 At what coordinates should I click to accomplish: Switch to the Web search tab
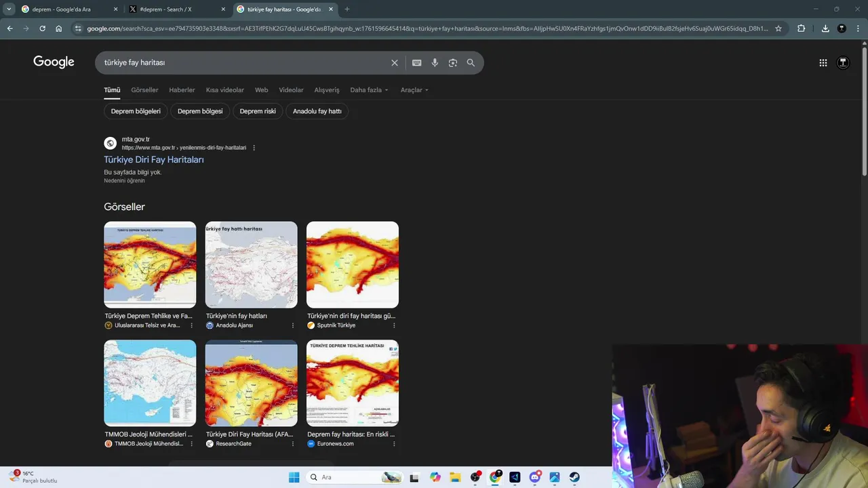(x=261, y=90)
